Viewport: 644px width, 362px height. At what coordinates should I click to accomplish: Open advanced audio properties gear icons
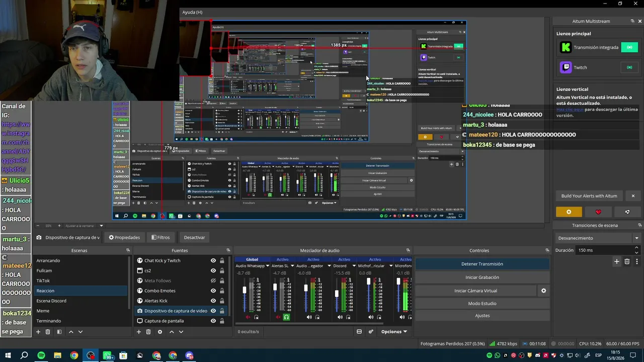point(371,332)
